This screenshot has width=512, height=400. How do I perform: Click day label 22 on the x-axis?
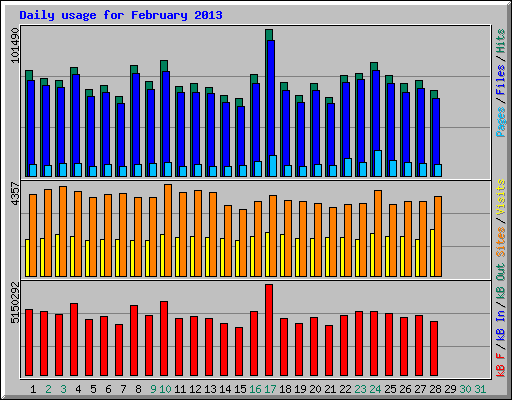click(x=345, y=389)
